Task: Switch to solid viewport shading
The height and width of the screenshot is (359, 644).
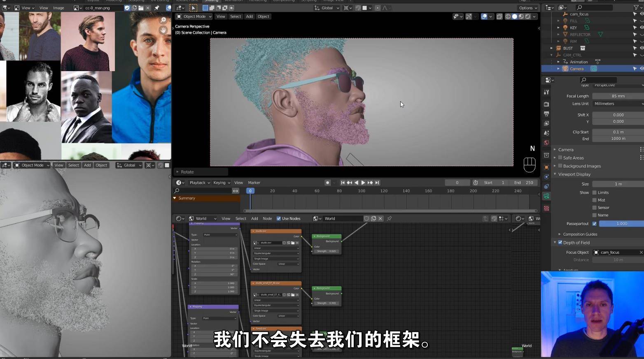Action: (514, 16)
